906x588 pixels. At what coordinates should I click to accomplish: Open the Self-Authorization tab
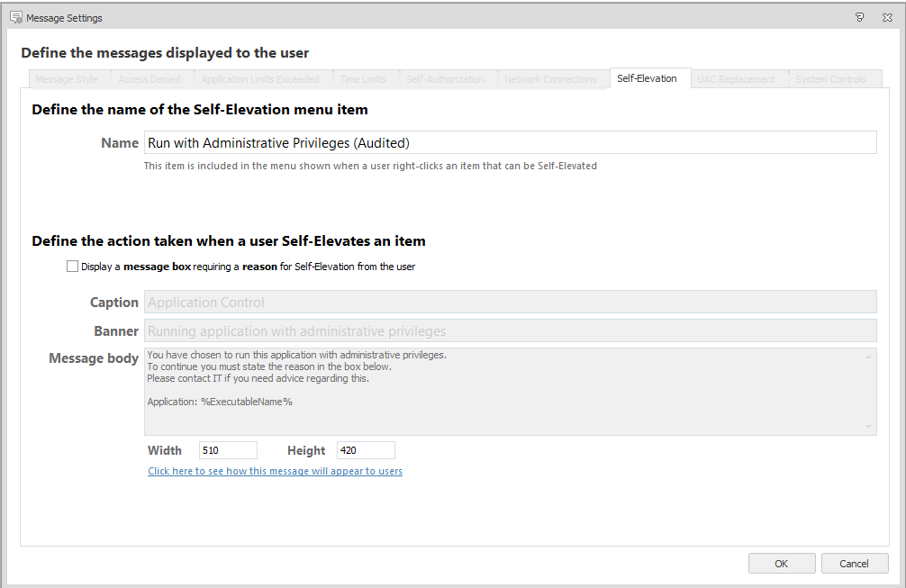(445, 79)
